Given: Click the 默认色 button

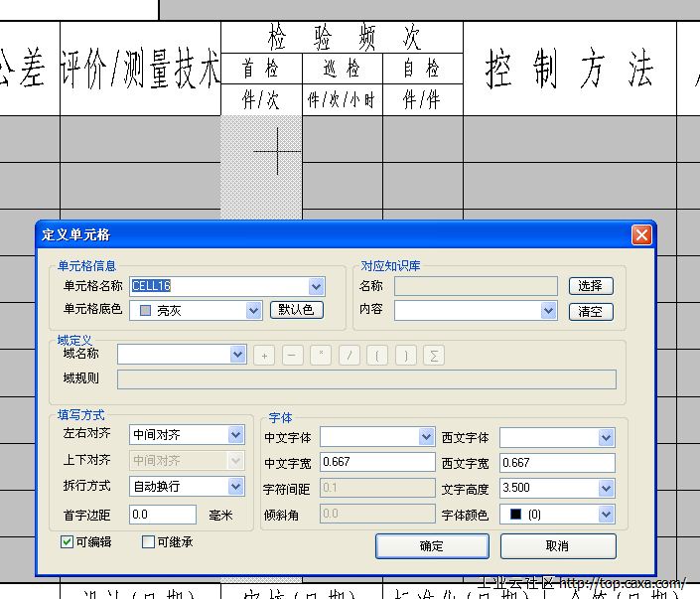Looking at the screenshot, I should [x=297, y=310].
